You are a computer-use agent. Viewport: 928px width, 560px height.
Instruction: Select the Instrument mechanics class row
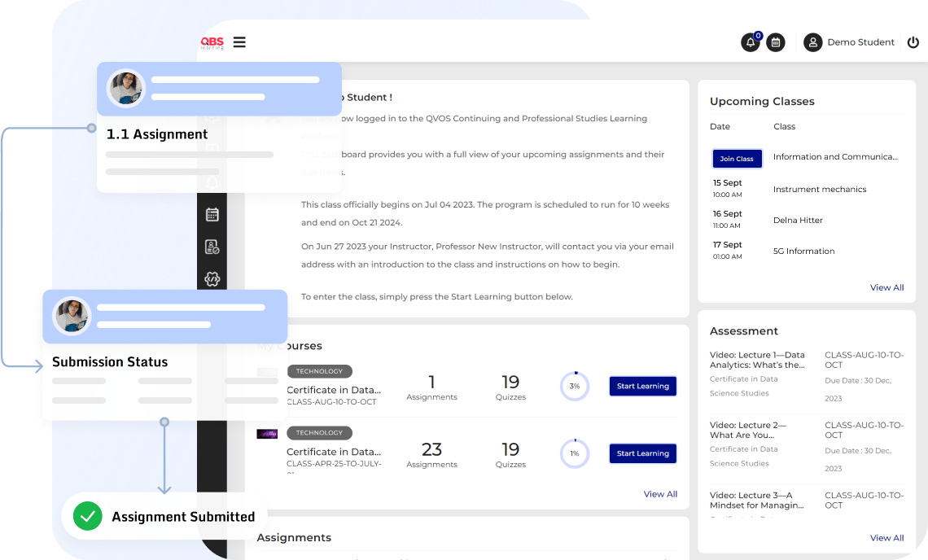click(819, 189)
